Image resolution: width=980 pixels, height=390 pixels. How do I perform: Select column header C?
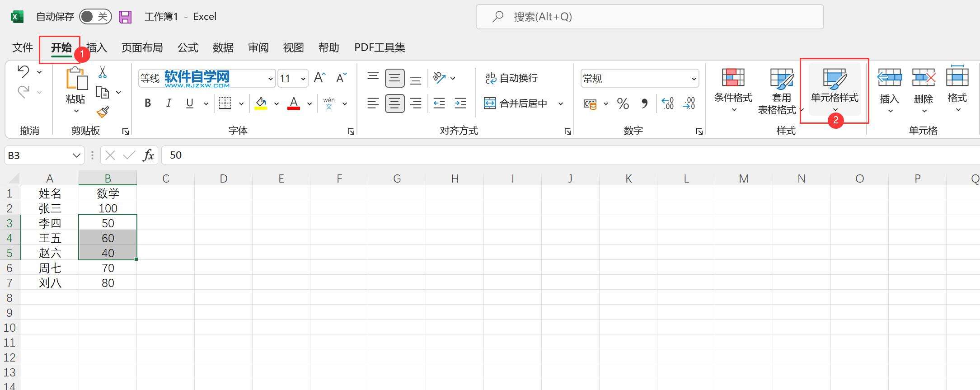coord(166,179)
